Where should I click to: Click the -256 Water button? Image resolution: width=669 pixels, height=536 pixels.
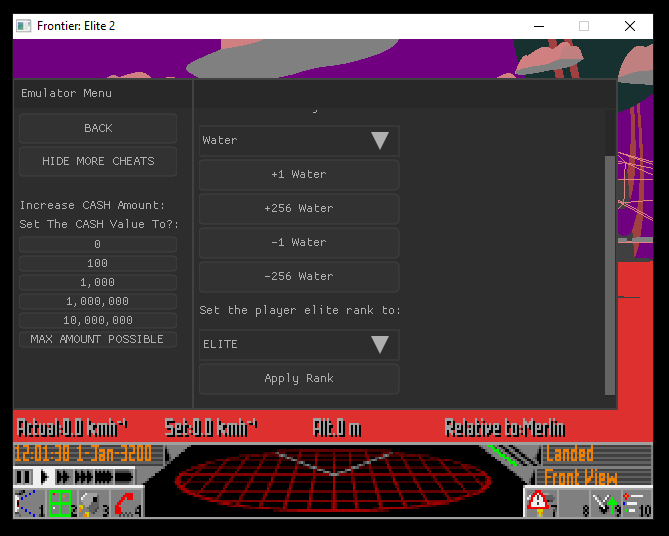(299, 277)
